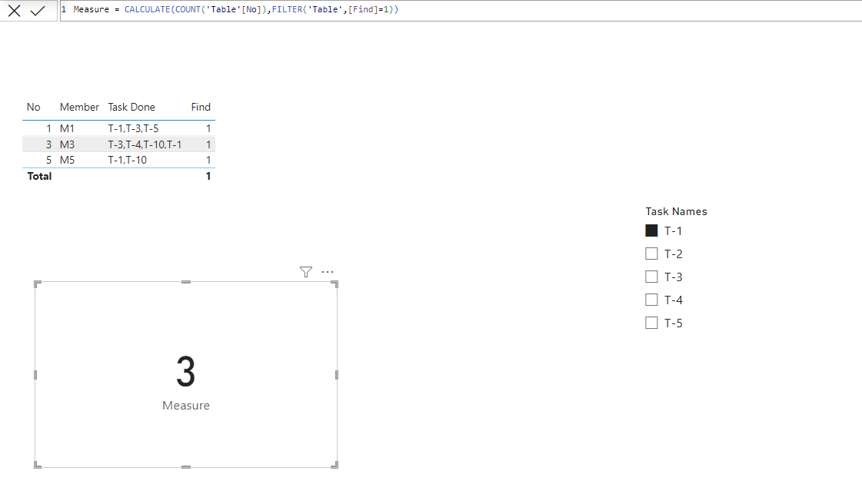Grab the card's top-right resize handle
This screenshot has height=504, width=862.
[x=334, y=284]
